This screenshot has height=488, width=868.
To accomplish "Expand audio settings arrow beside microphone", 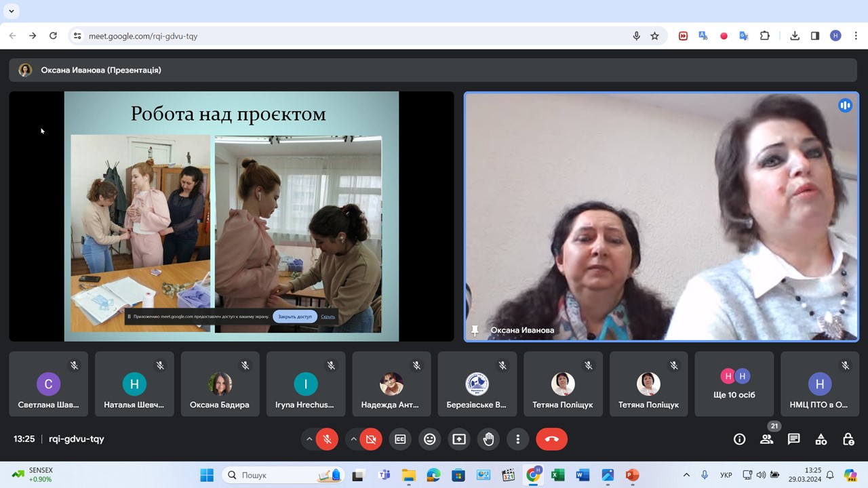I will click(x=309, y=439).
